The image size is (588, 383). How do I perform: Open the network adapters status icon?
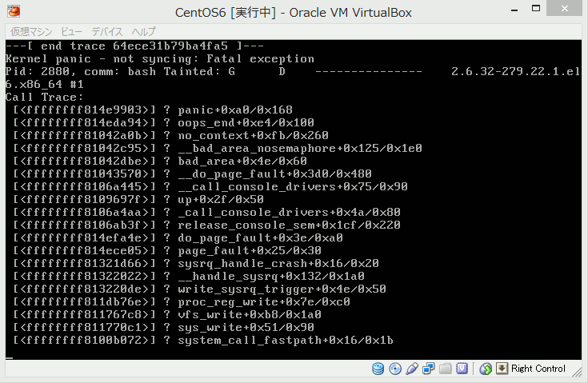[x=430, y=369]
